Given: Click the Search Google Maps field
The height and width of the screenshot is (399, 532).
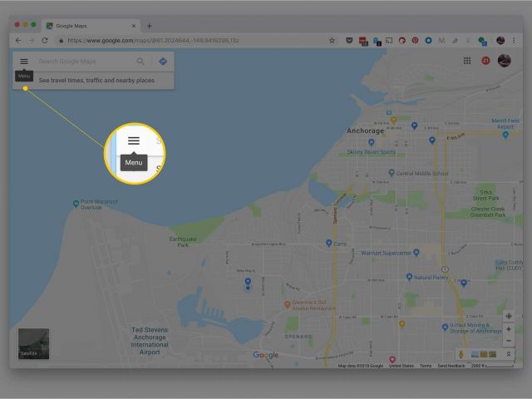Looking at the screenshot, I should point(83,61).
